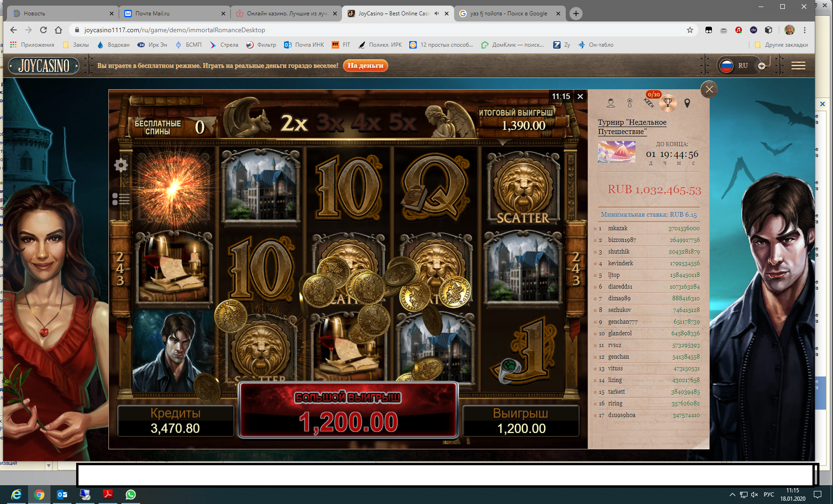This screenshot has height=504, width=833.
Task: Click the map pin location icon
Action: (x=687, y=103)
